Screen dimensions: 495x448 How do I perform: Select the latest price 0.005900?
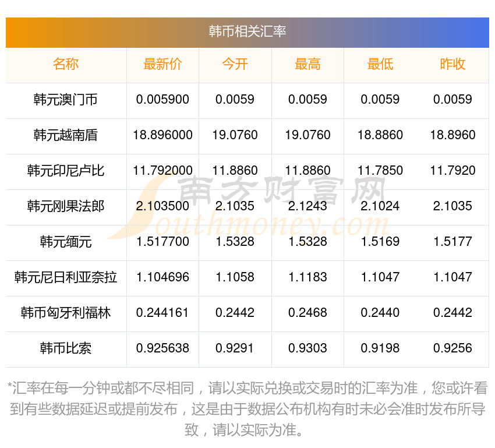pos(162,100)
